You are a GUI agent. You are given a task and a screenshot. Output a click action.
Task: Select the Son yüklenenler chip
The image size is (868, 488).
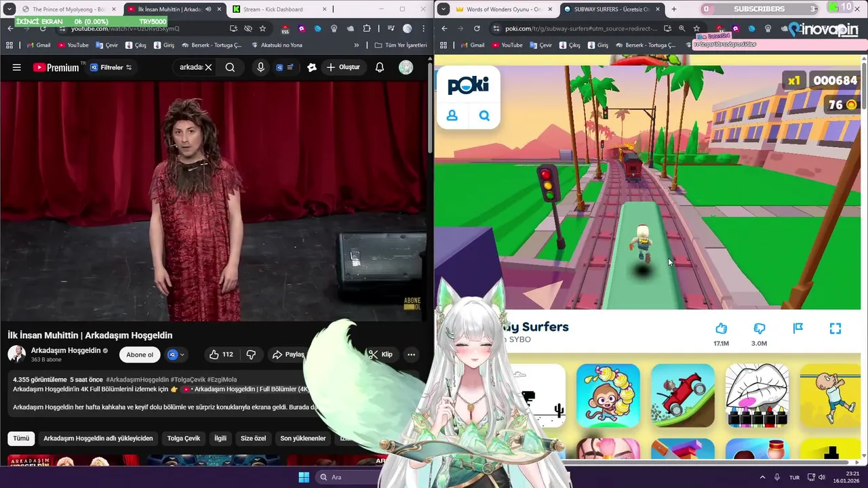(x=303, y=439)
